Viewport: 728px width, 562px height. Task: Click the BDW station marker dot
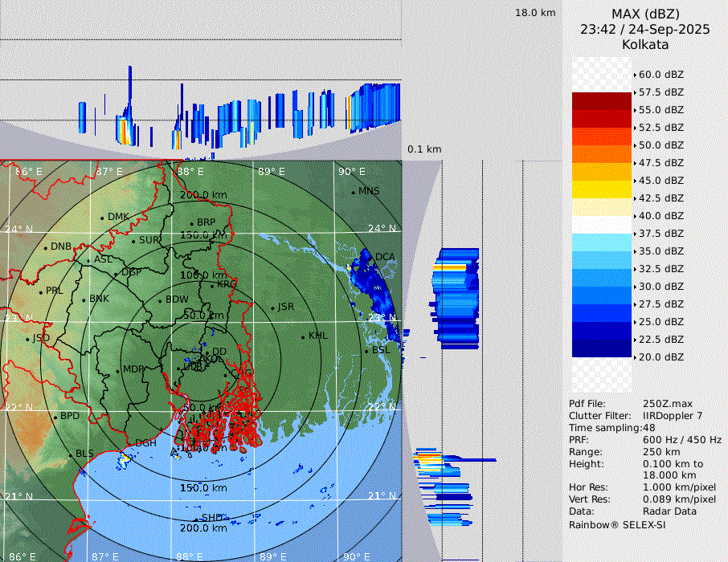[x=160, y=301]
